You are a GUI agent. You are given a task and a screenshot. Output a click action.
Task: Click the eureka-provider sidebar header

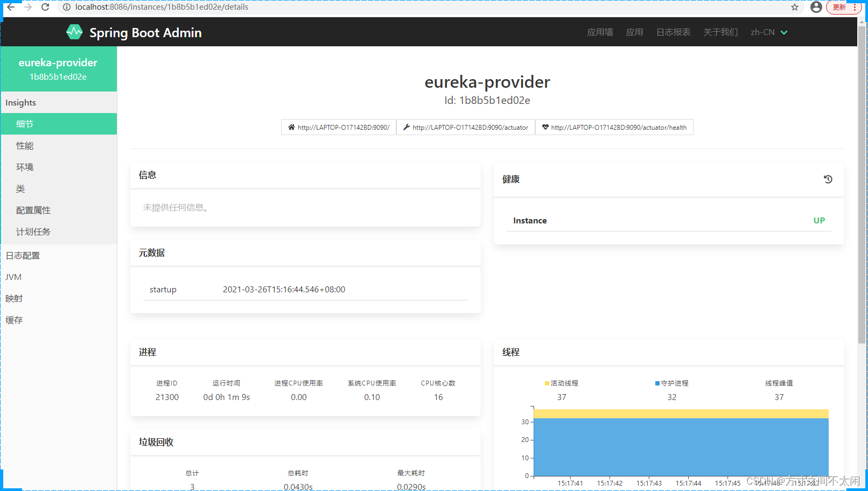59,69
